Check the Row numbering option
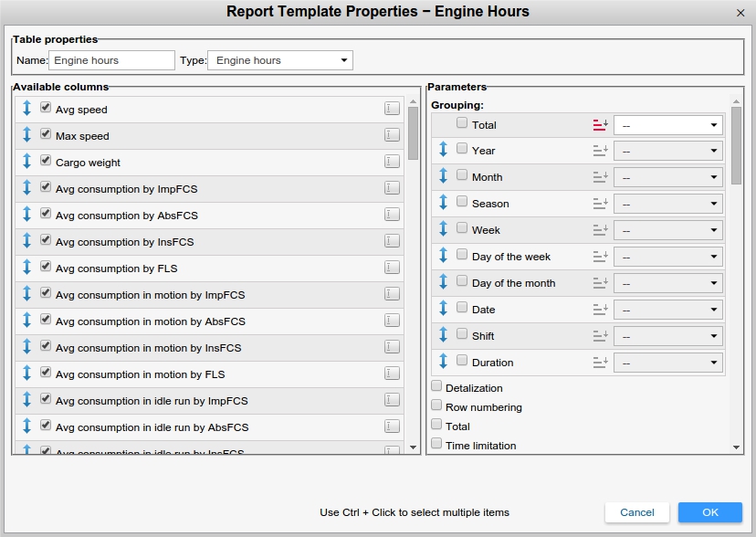The height and width of the screenshot is (537, 756). click(x=437, y=406)
